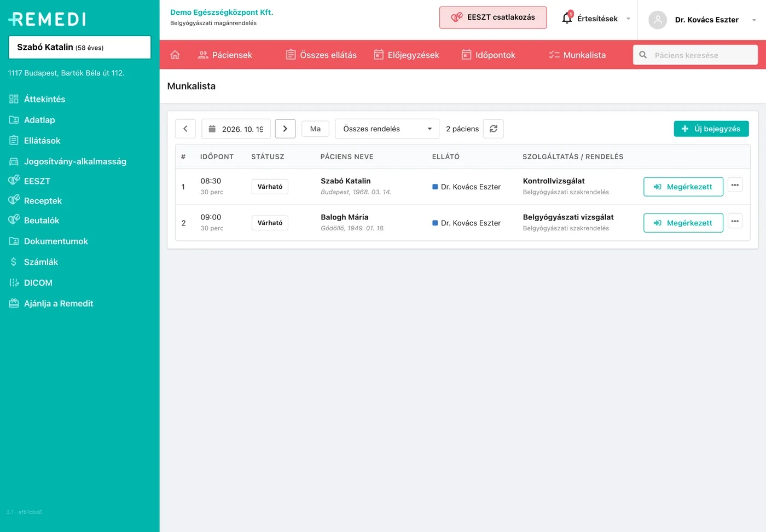766x532 pixels.
Task: Switch to the Páciensek tab
Action: click(225, 55)
